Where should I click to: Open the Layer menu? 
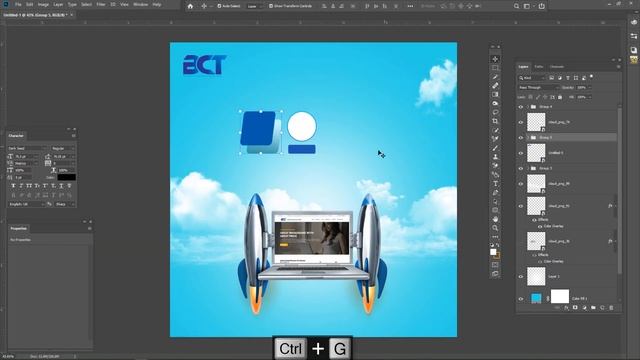(58, 4)
